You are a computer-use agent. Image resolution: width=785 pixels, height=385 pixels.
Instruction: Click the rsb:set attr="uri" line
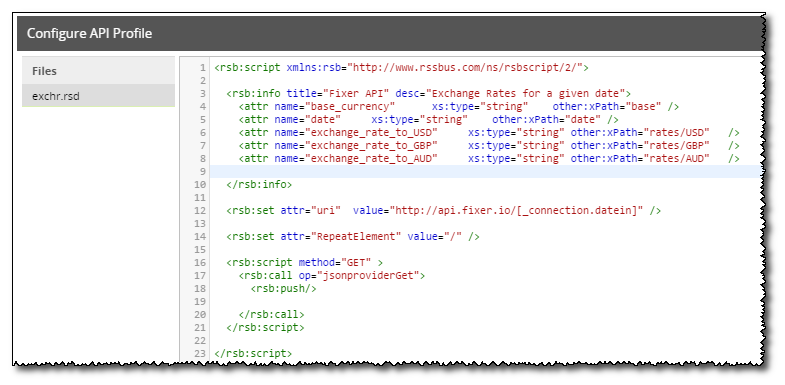click(x=444, y=210)
